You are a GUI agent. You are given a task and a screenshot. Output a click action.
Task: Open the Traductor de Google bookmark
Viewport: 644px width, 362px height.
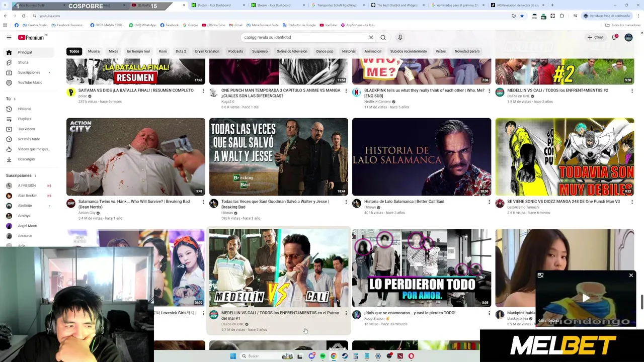[x=300, y=25]
